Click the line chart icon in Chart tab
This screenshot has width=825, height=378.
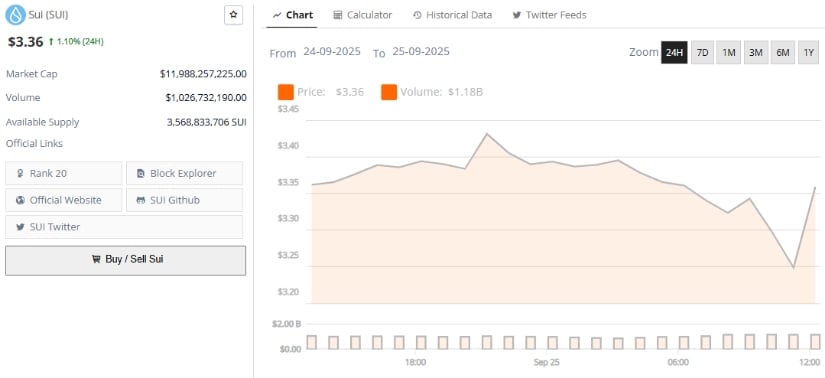pos(277,15)
